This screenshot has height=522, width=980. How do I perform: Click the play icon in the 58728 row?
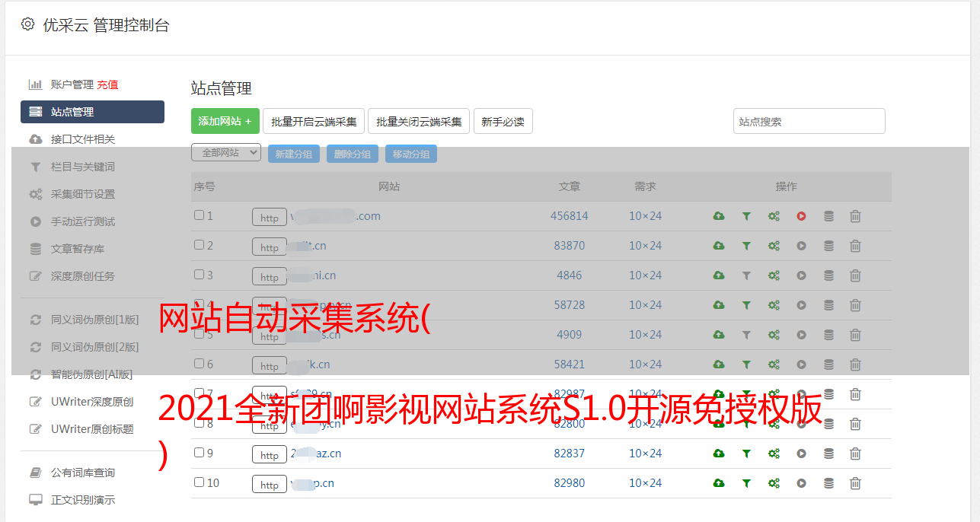801,305
